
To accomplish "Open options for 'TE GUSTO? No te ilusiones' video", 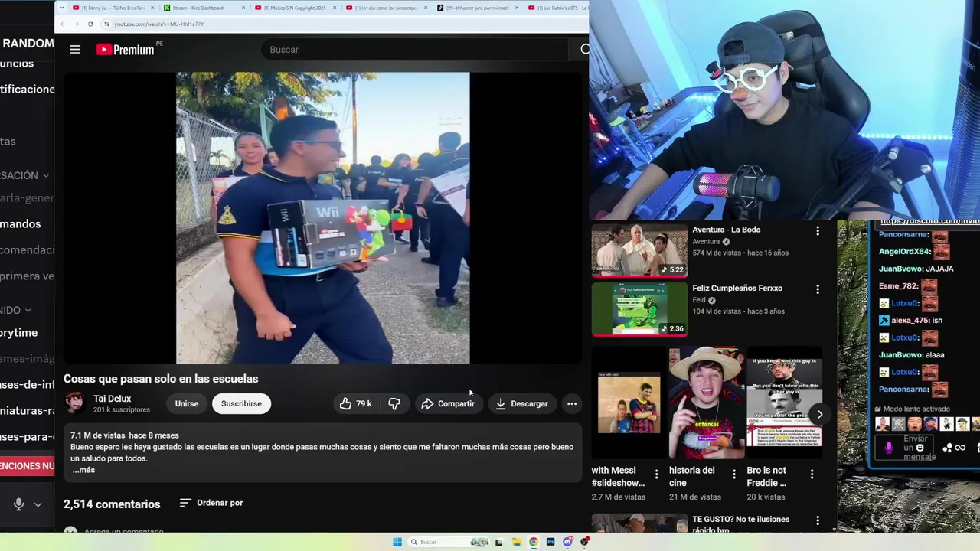I will [818, 520].
